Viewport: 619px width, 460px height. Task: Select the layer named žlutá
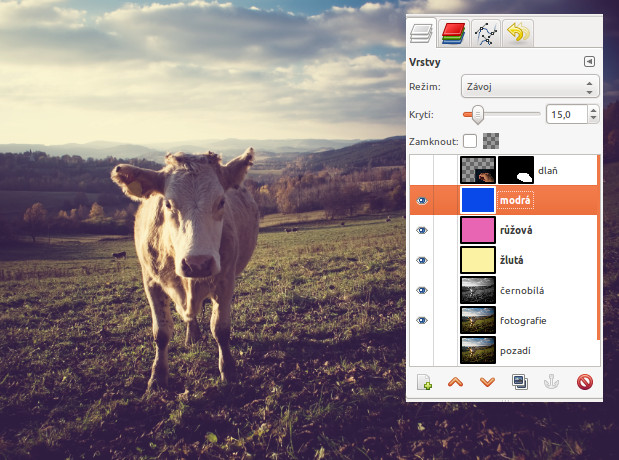pos(512,260)
